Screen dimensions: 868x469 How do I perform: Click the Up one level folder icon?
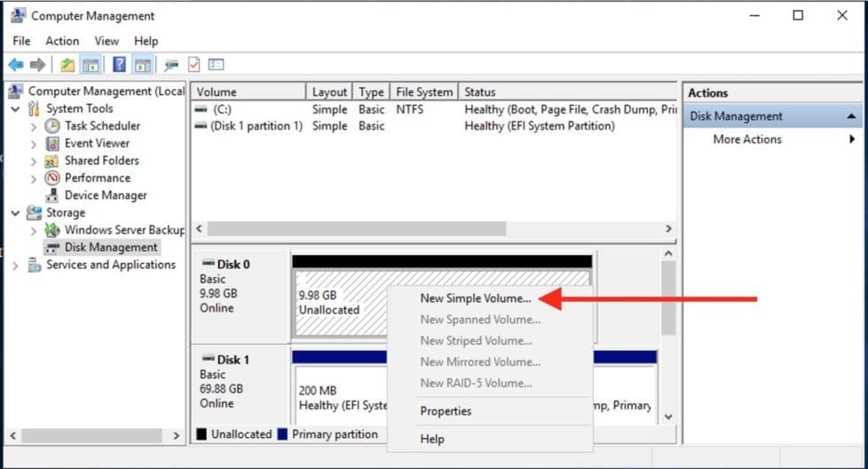pyautogui.click(x=67, y=65)
